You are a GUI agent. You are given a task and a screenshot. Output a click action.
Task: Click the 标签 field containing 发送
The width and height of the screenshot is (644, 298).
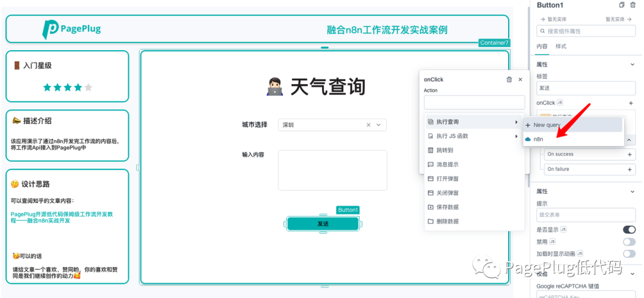click(586, 88)
